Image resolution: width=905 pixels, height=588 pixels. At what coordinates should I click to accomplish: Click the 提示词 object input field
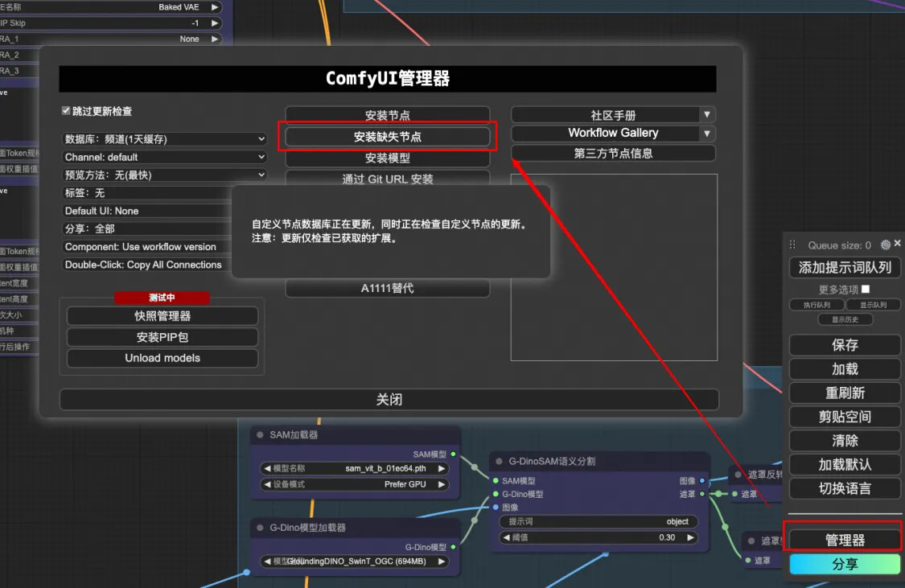pos(598,522)
